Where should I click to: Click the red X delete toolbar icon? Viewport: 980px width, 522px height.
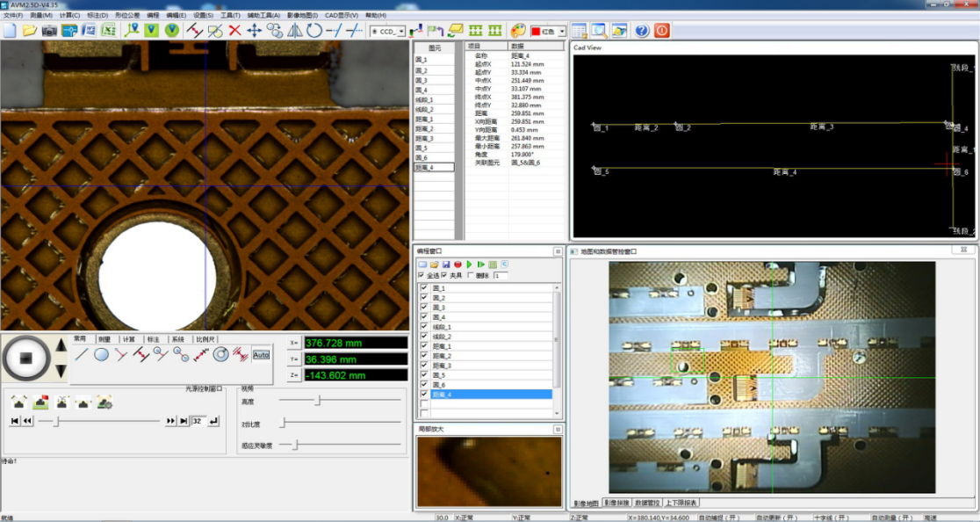click(x=234, y=31)
